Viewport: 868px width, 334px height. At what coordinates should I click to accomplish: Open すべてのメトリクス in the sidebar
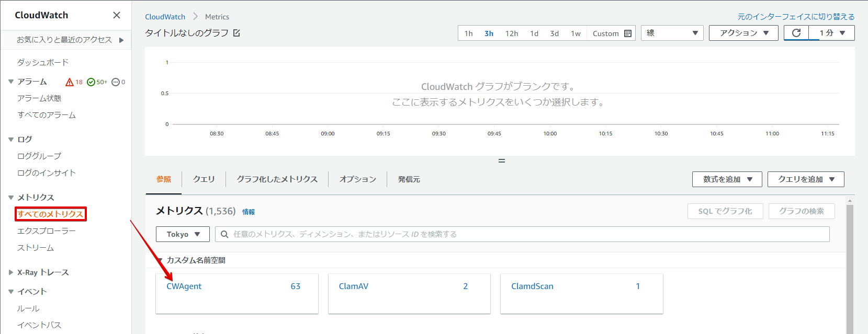tap(50, 214)
